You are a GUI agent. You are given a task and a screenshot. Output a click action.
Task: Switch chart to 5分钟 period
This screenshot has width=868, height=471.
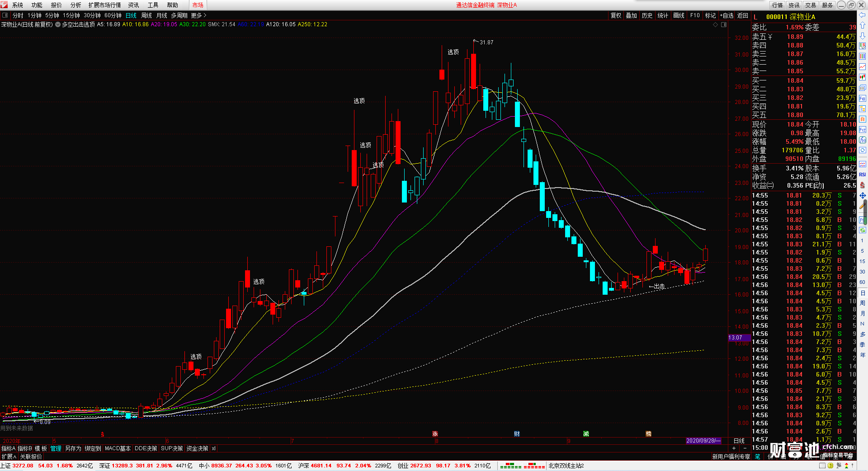pos(52,15)
